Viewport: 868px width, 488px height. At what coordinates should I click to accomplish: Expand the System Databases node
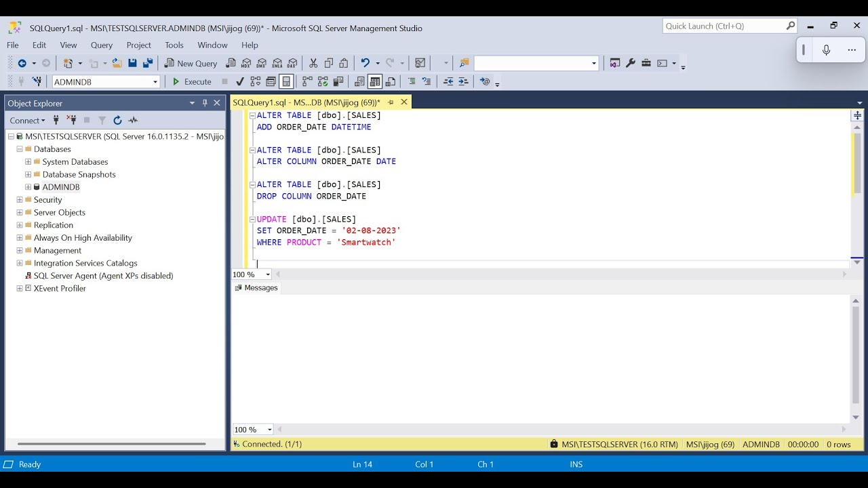28,162
